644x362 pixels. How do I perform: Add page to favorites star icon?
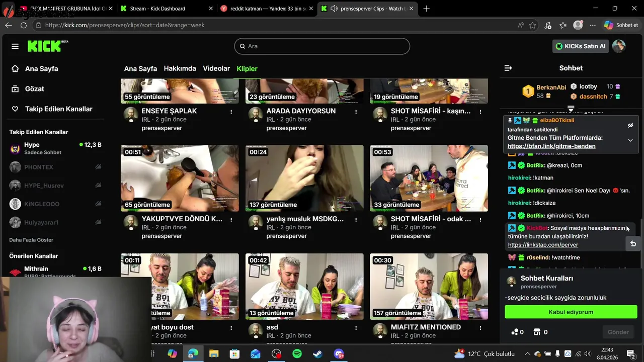pyautogui.click(x=532, y=25)
